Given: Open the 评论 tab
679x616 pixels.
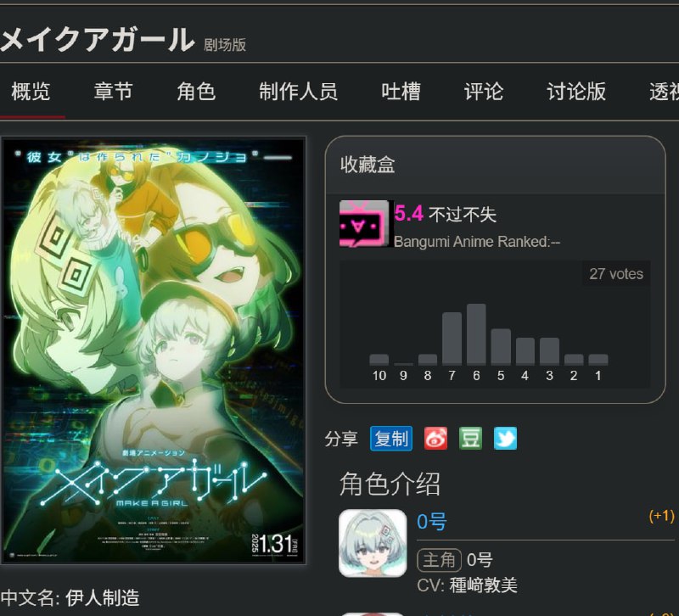Looking at the screenshot, I should point(484,92).
